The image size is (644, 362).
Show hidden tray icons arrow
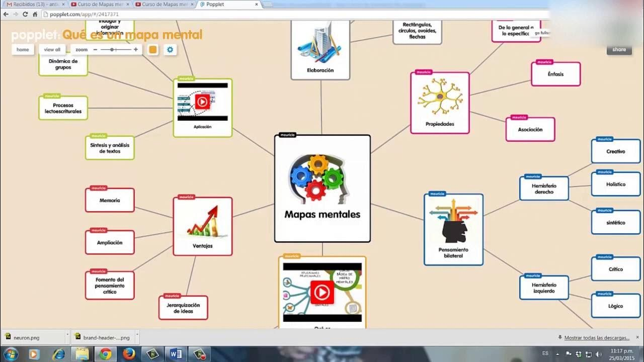point(557,354)
